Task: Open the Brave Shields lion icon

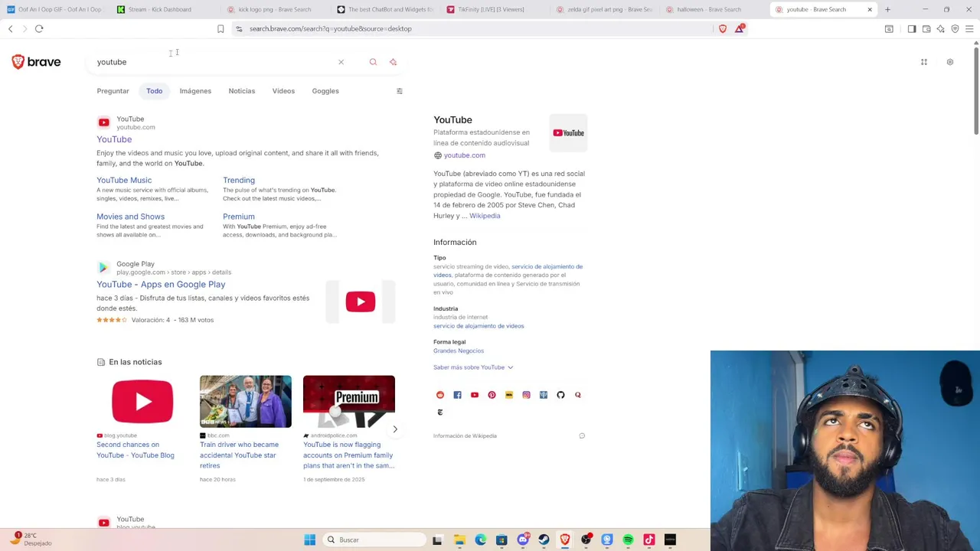Action: [x=723, y=29]
